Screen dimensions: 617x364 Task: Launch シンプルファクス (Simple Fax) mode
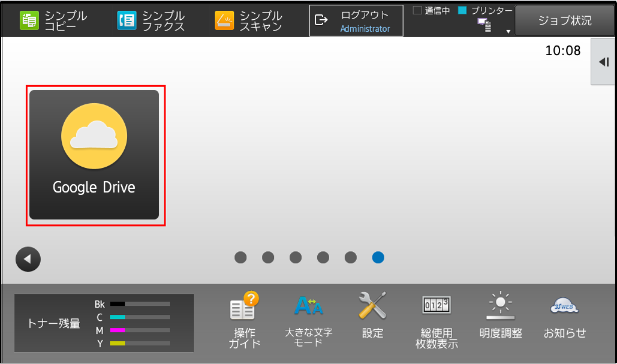coord(151,20)
